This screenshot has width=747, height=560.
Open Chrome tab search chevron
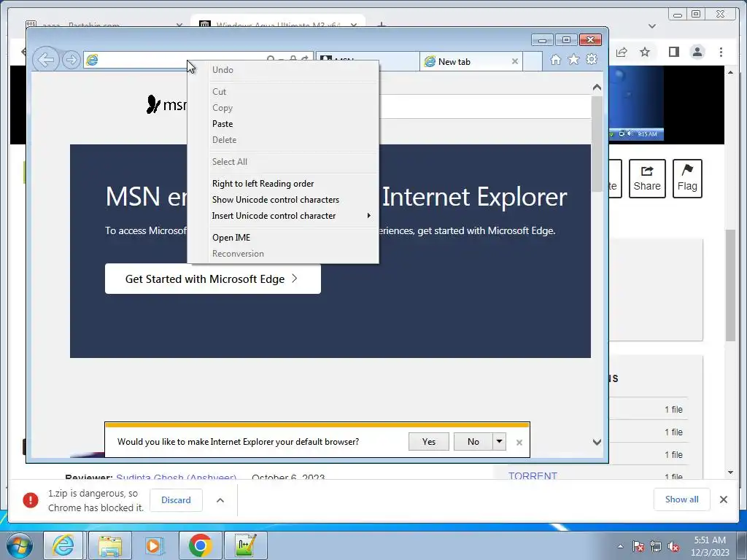point(652,26)
